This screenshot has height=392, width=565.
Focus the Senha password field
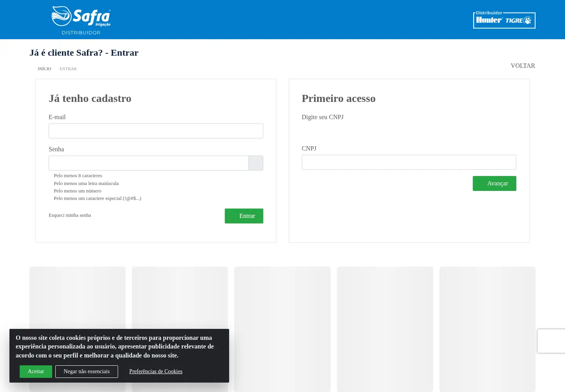point(149,163)
